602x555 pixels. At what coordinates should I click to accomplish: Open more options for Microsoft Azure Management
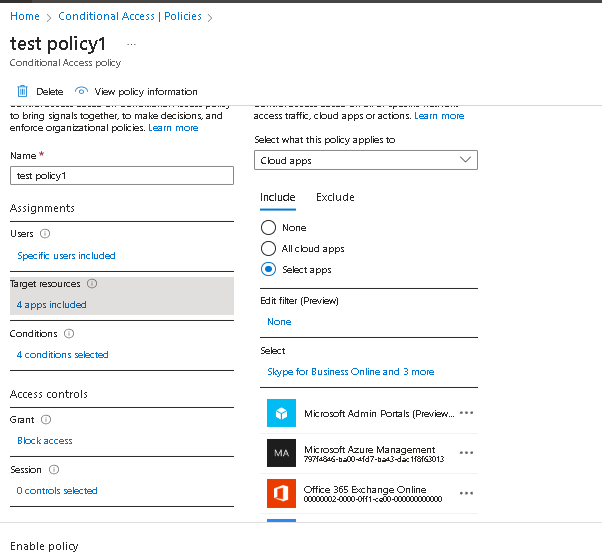point(466,453)
